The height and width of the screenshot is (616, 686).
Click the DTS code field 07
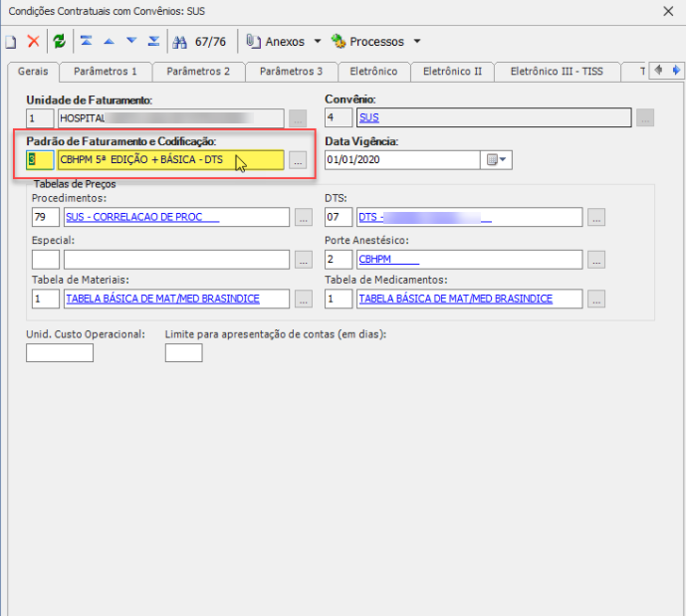point(339,217)
